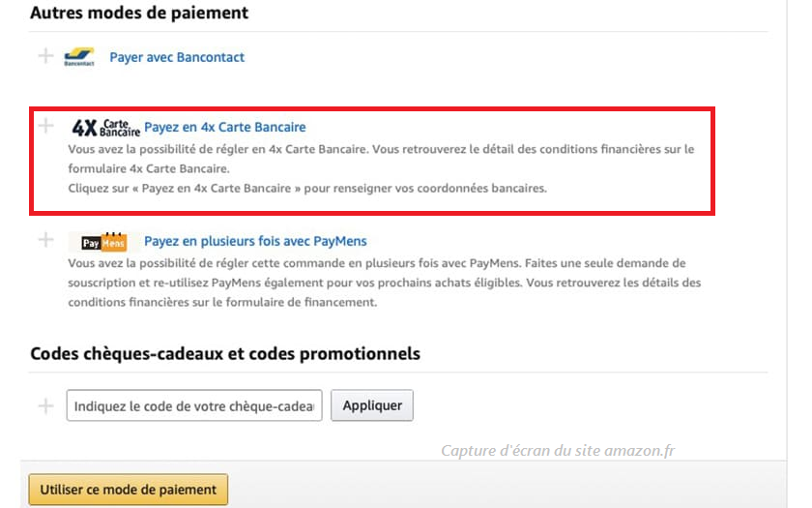Select "Payez en 4x Carte Bancaire" link
The image size is (812, 508).
point(225,127)
